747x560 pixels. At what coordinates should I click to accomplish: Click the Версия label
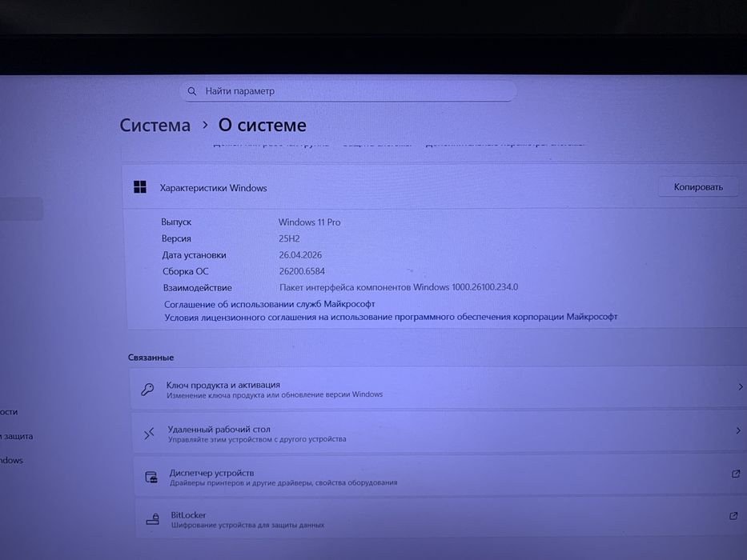point(176,238)
